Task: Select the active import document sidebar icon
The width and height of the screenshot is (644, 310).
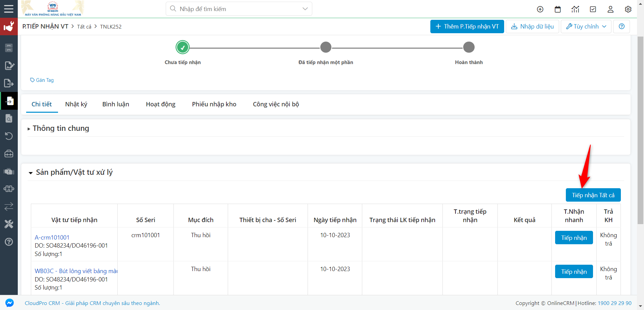Action: tap(9, 101)
